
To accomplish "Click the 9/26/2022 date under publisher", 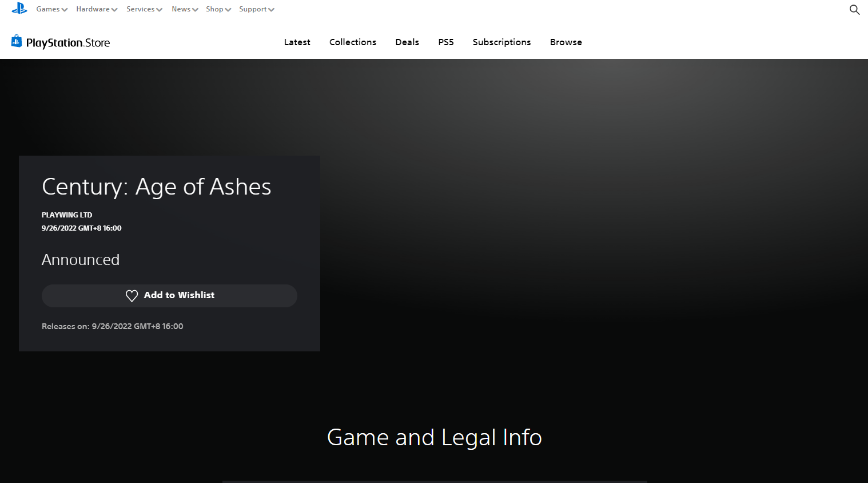I will pyautogui.click(x=82, y=228).
